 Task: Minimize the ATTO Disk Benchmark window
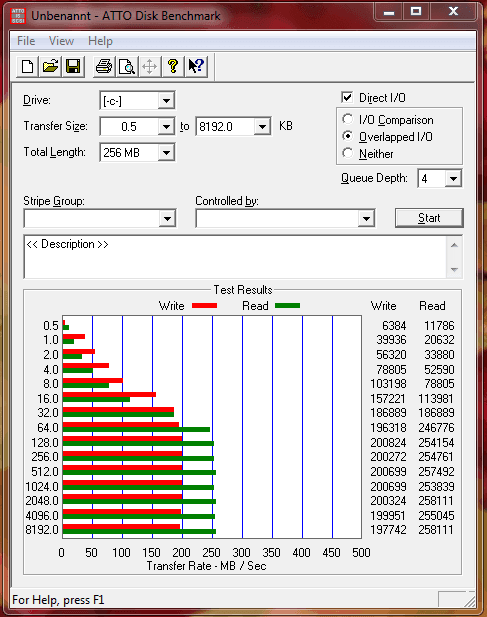(389, 12)
